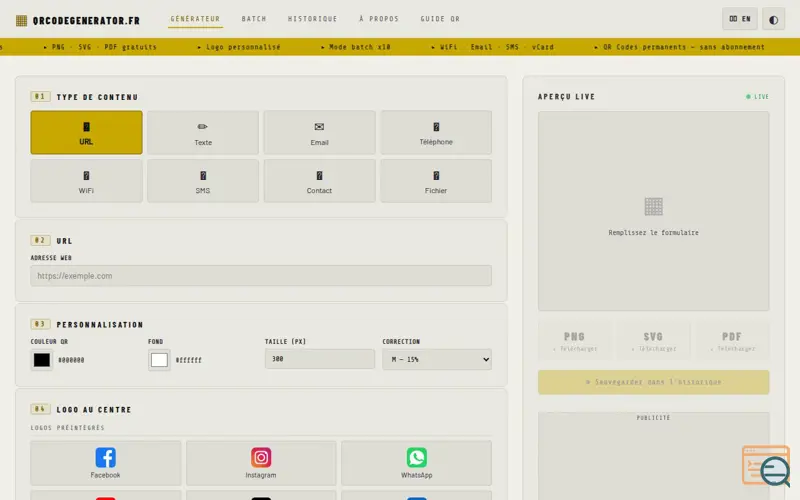The width and height of the screenshot is (800, 500).
Task: Click the QR placeholder grid icon
Action: pyautogui.click(x=654, y=207)
